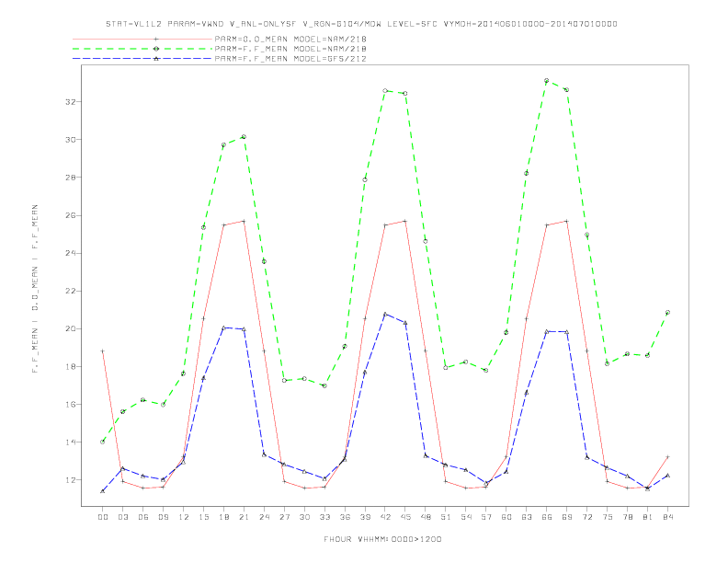Viewport: 728px width, 563px height.
Task: Click x-axis tick label 72
Action: click(586, 517)
